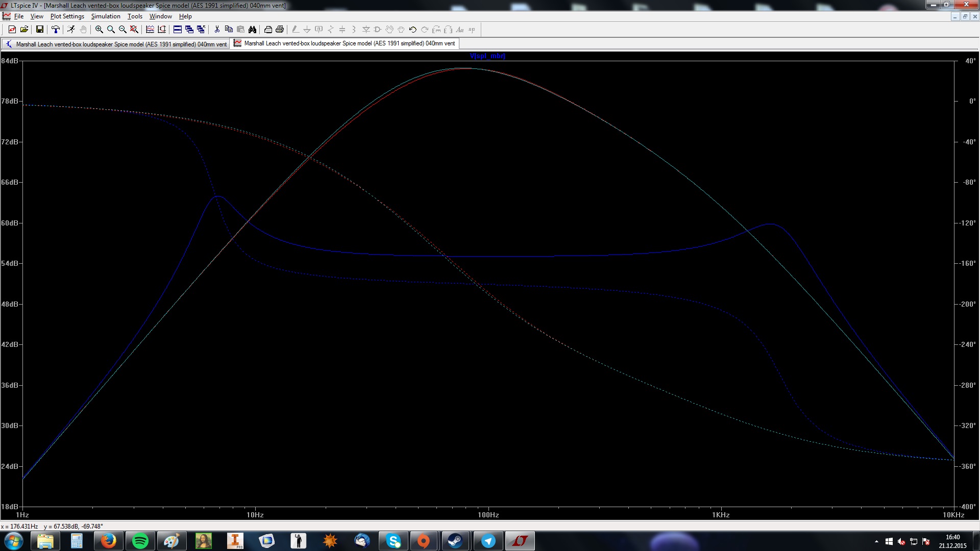
Task: Click the Find binoculars icon
Action: [x=252, y=30]
